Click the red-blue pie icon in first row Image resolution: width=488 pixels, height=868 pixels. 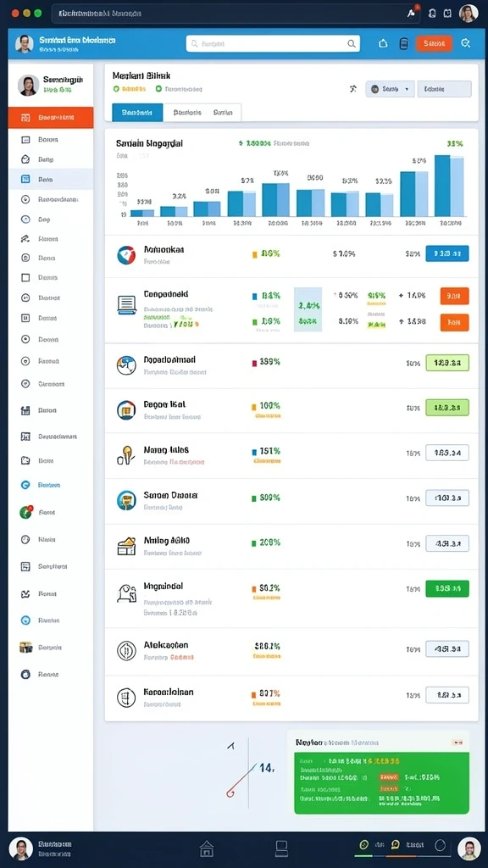126,254
